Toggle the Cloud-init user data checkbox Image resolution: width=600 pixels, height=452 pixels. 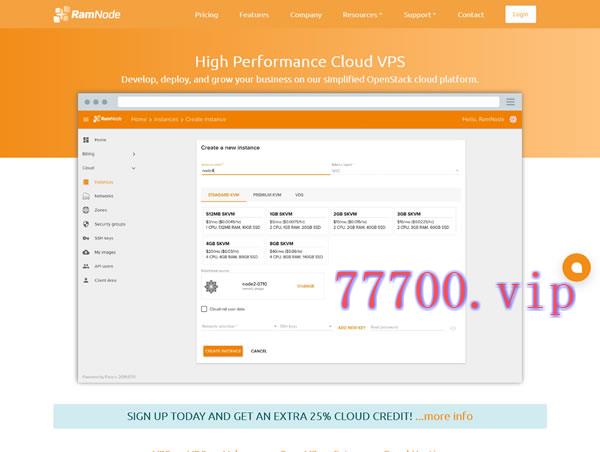click(x=204, y=309)
